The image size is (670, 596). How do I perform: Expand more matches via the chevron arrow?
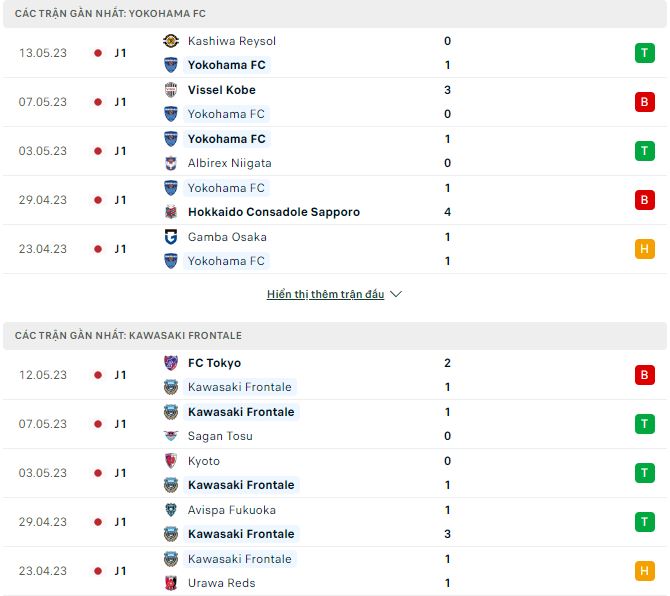coord(395,295)
